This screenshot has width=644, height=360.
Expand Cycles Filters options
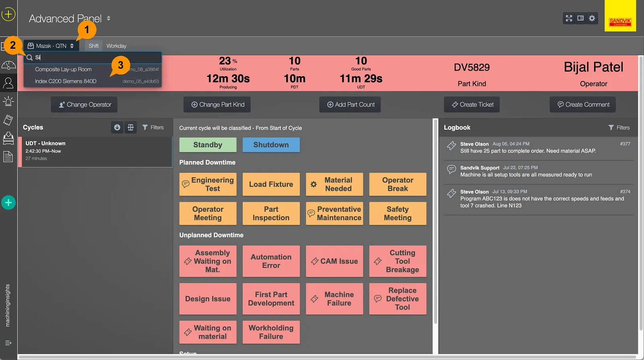coord(153,127)
